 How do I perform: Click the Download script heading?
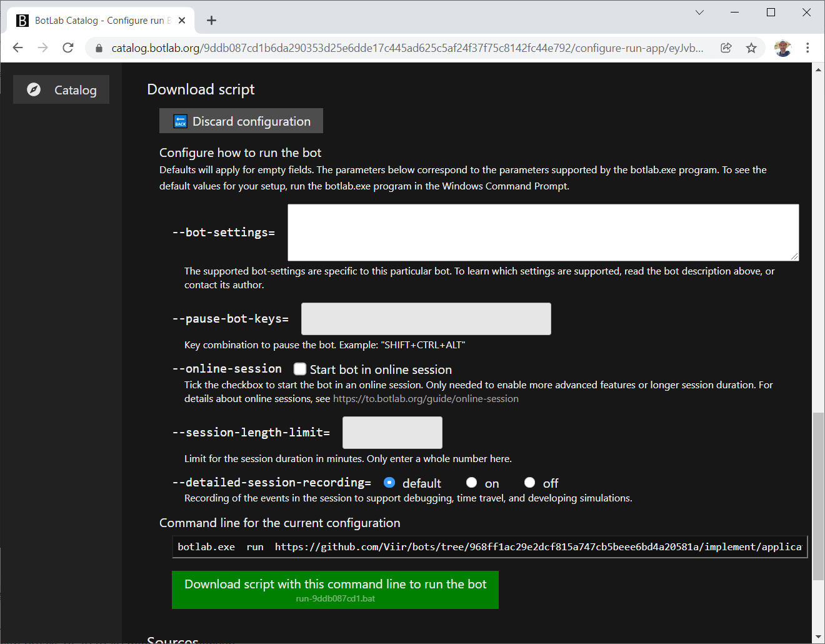(x=201, y=89)
